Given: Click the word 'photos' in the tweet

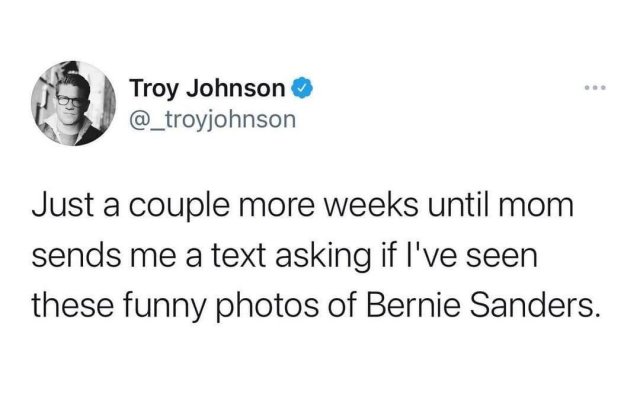Looking at the screenshot, I should pos(267,307).
